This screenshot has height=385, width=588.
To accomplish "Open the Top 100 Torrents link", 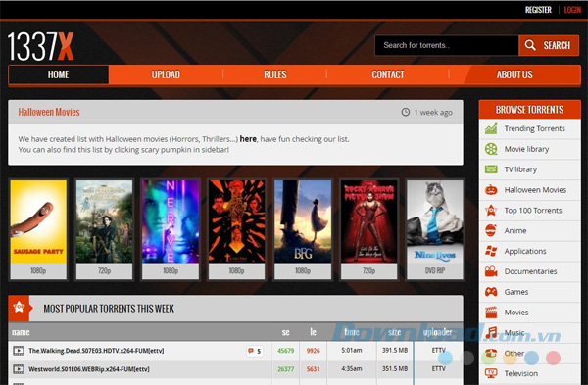I will click(533, 211).
